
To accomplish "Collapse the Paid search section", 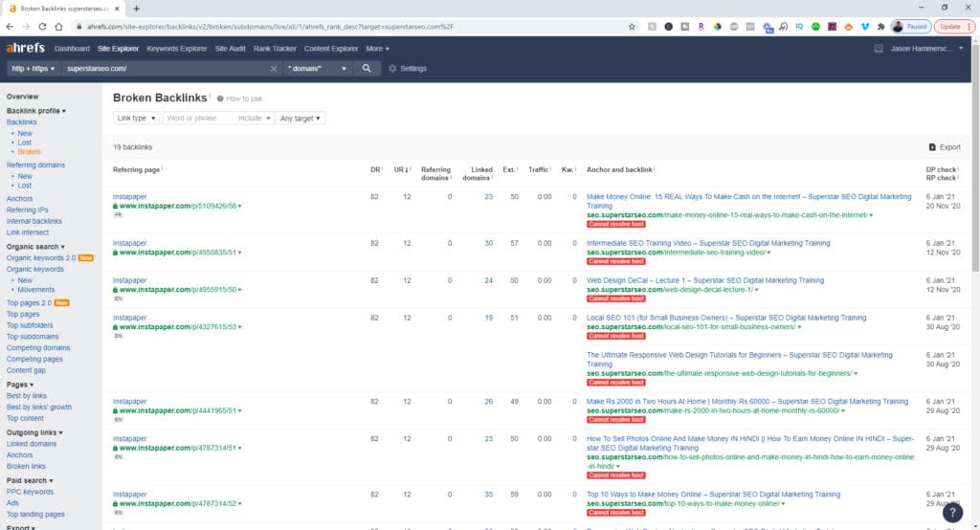I will click(x=30, y=480).
